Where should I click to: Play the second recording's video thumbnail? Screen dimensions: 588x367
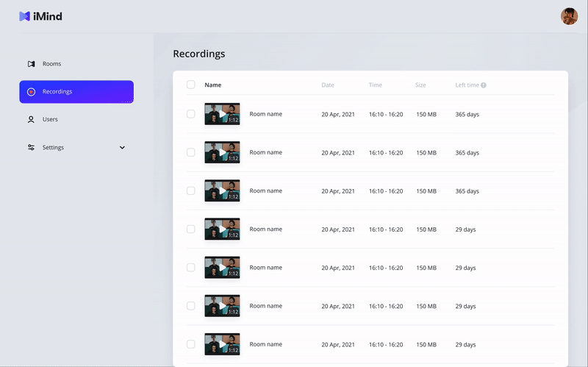(222, 152)
